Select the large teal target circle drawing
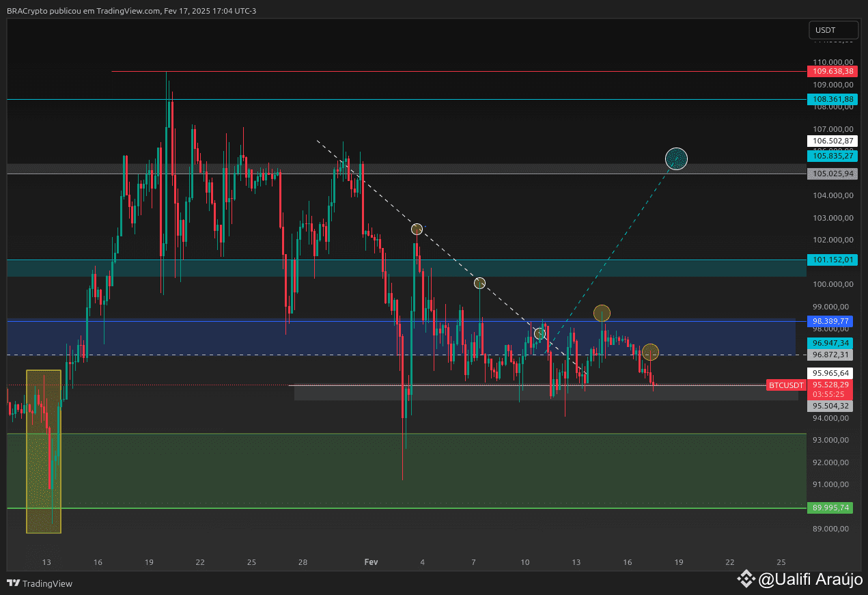Viewport: 868px width, 595px height. 676,159
